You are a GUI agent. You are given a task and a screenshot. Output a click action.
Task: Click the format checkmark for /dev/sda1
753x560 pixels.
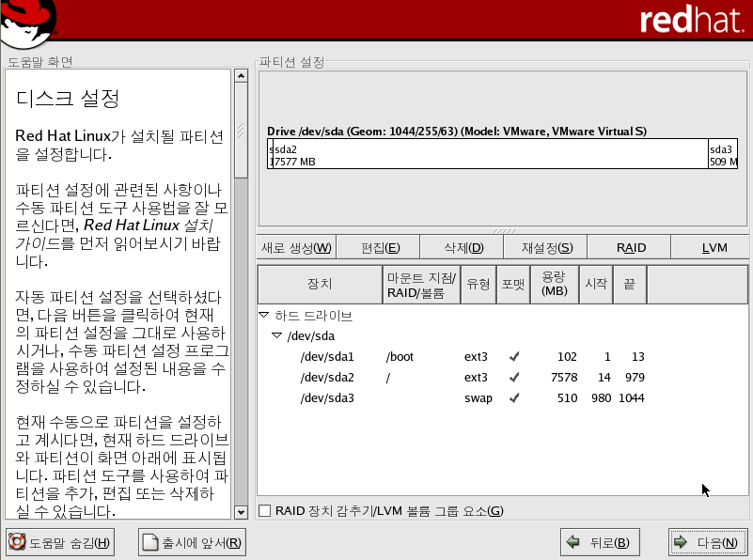[514, 356]
